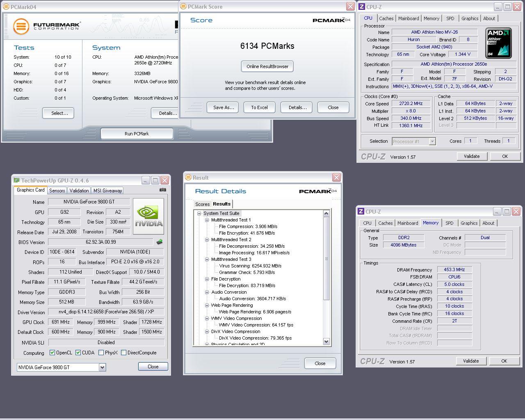
Task: Open the Validation tab in GPU-Z
Action: 79,190
